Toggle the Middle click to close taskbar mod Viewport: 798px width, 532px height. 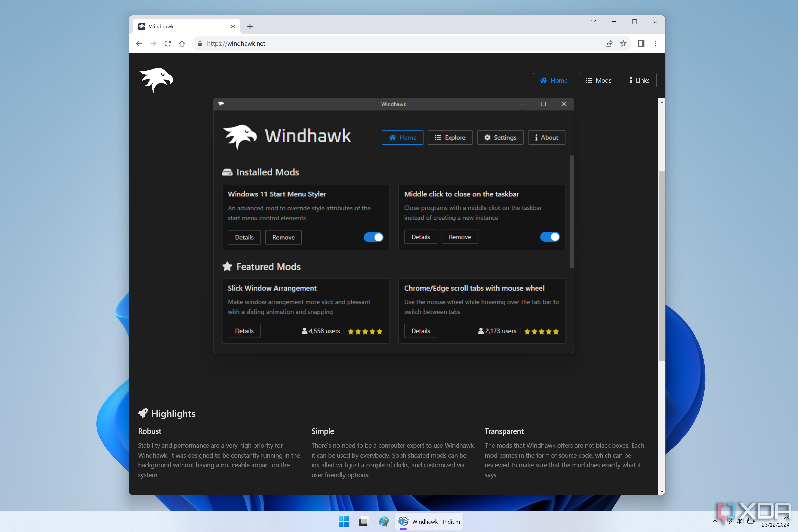[549, 236]
